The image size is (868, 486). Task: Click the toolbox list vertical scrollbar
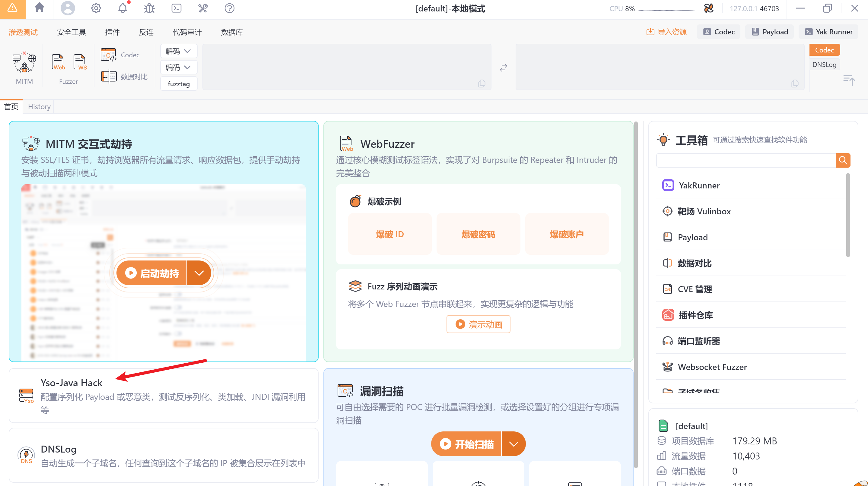pyautogui.click(x=847, y=216)
